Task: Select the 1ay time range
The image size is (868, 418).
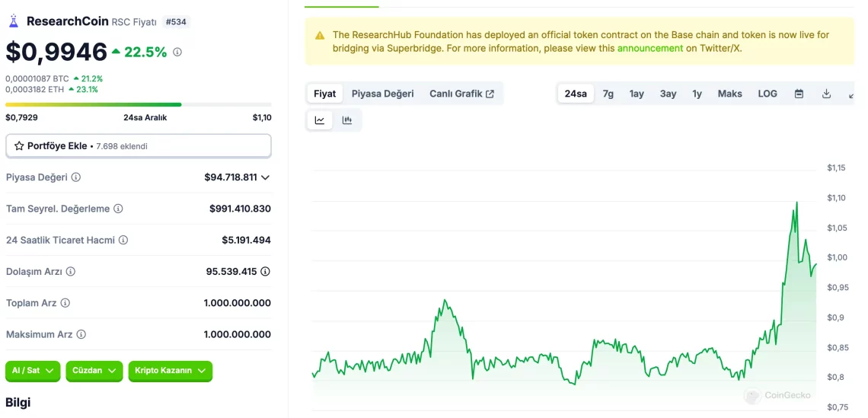Action: [x=637, y=94]
